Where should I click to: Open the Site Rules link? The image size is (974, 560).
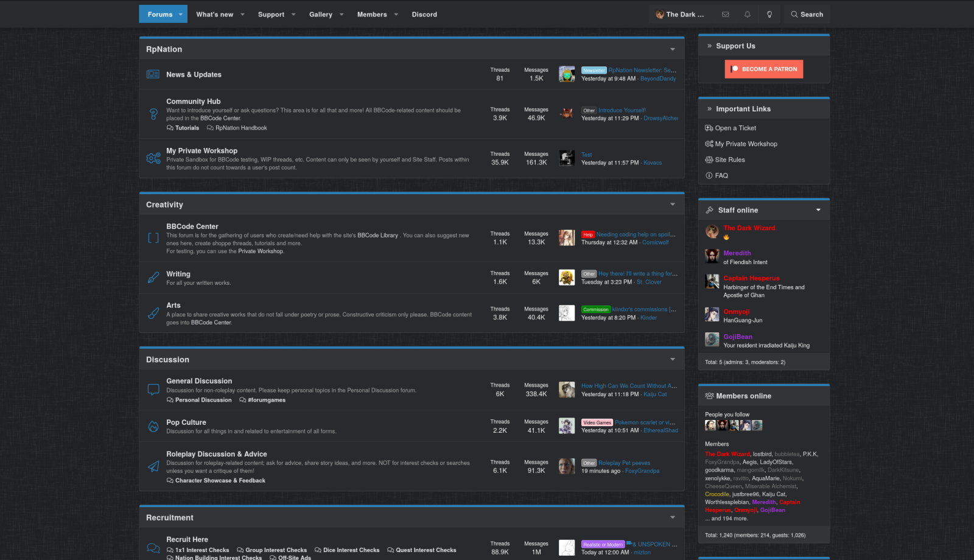pyautogui.click(x=730, y=159)
